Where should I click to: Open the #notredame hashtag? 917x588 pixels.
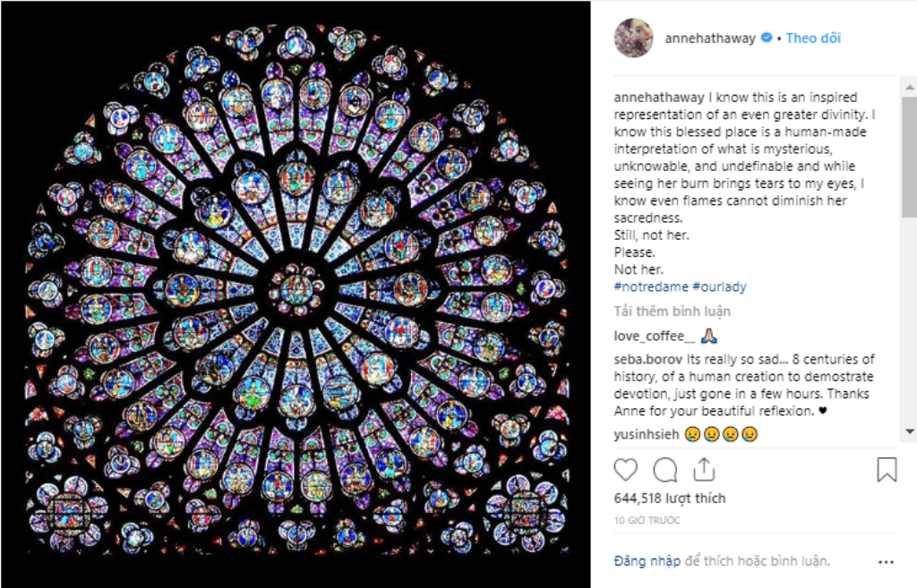pos(651,286)
